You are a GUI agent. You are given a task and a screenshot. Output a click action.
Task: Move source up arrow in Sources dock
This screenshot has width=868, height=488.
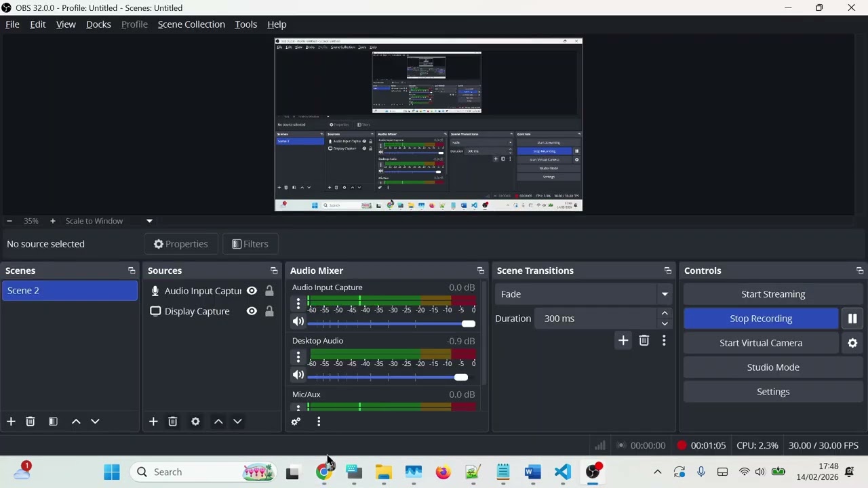(218, 422)
